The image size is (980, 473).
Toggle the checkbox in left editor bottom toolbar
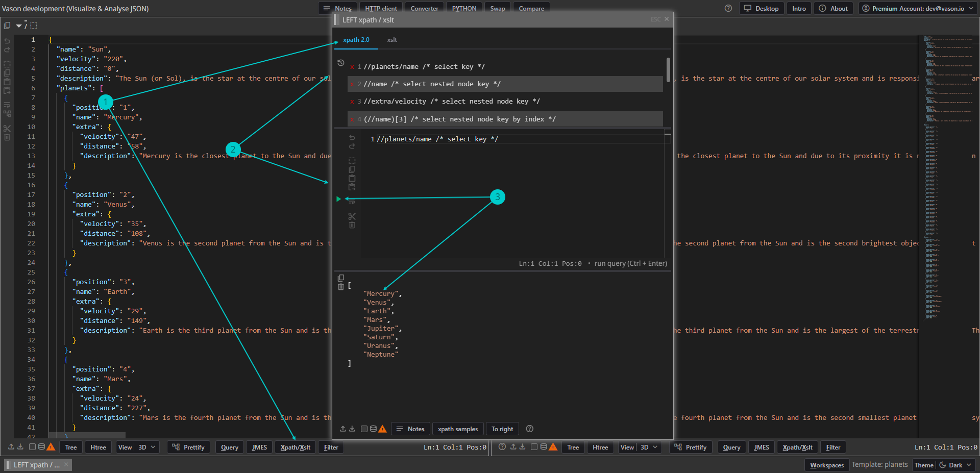pos(32,447)
